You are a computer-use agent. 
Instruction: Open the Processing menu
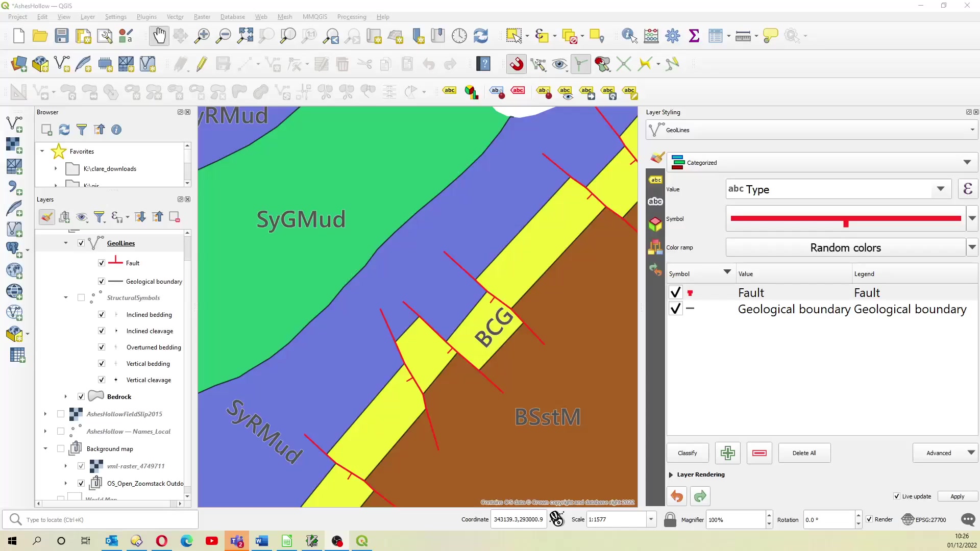[352, 16]
